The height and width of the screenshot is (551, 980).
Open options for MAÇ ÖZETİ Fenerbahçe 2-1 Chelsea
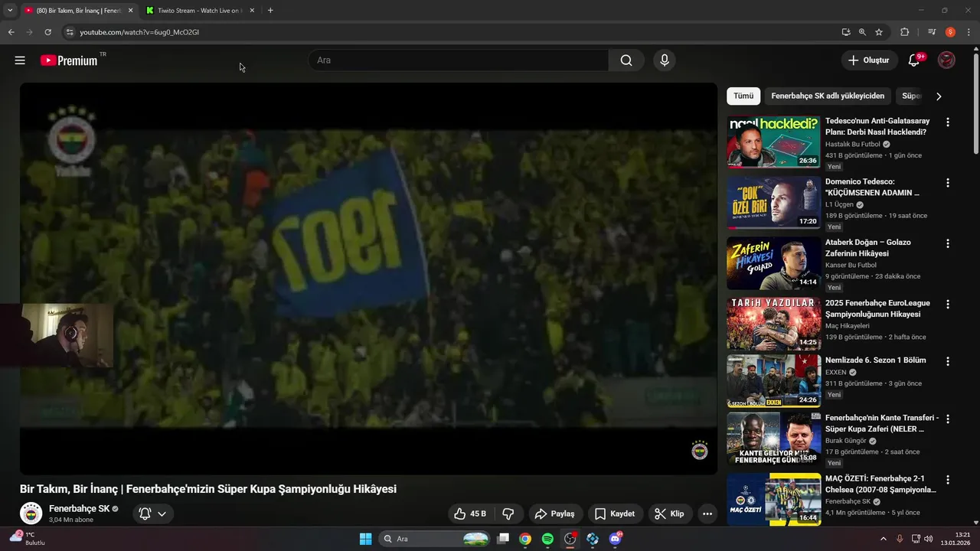[948, 480]
